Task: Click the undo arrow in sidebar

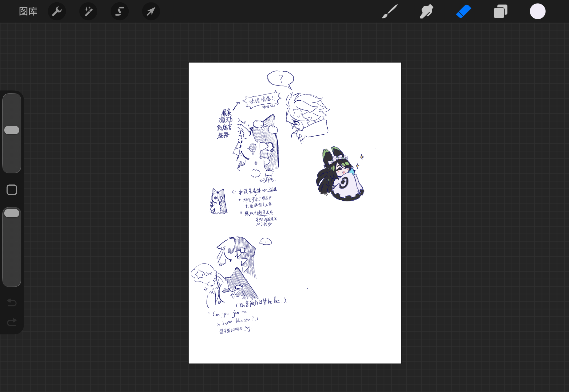Action: [x=12, y=302]
